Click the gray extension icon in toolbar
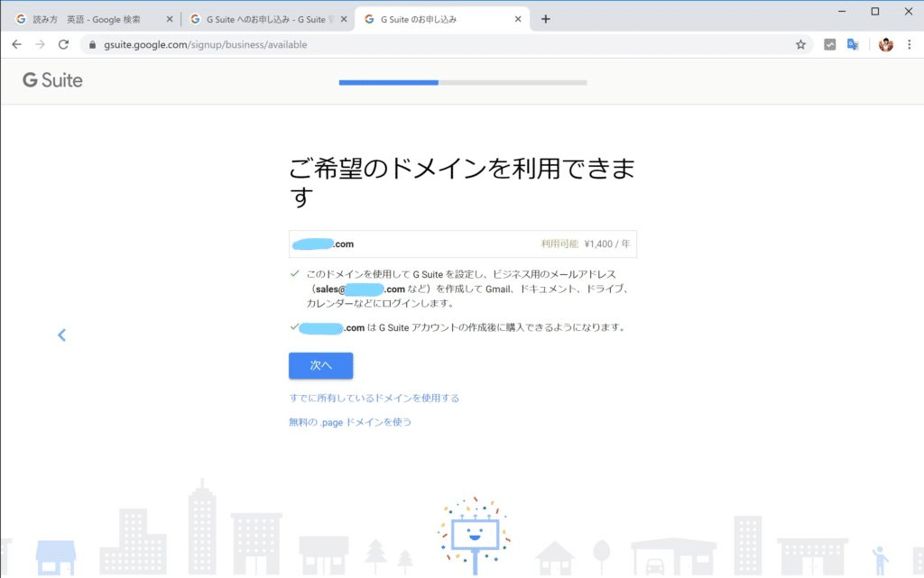The image size is (924, 578). (829, 43)
